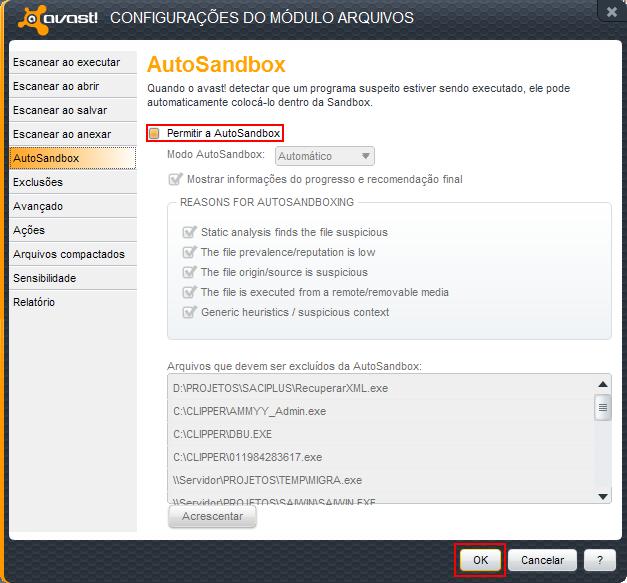Click the exclusion list scroll up arrow
The width and height of the screenshot is (627, 583).
(x=603, y=384)
